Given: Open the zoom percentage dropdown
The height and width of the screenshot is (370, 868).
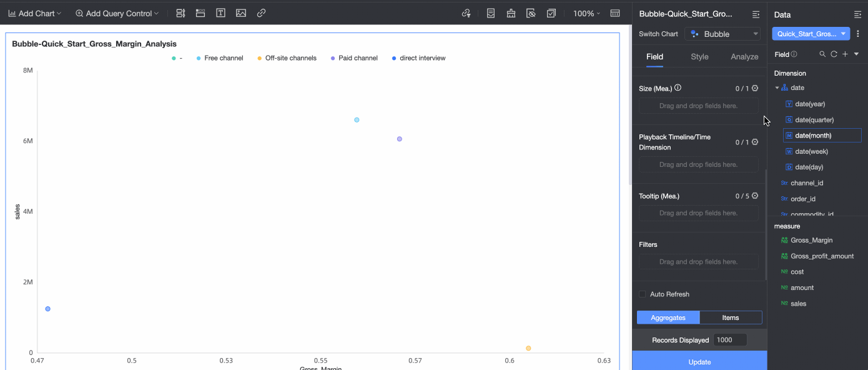Looking at the screenshot, I should coord(586,13).
